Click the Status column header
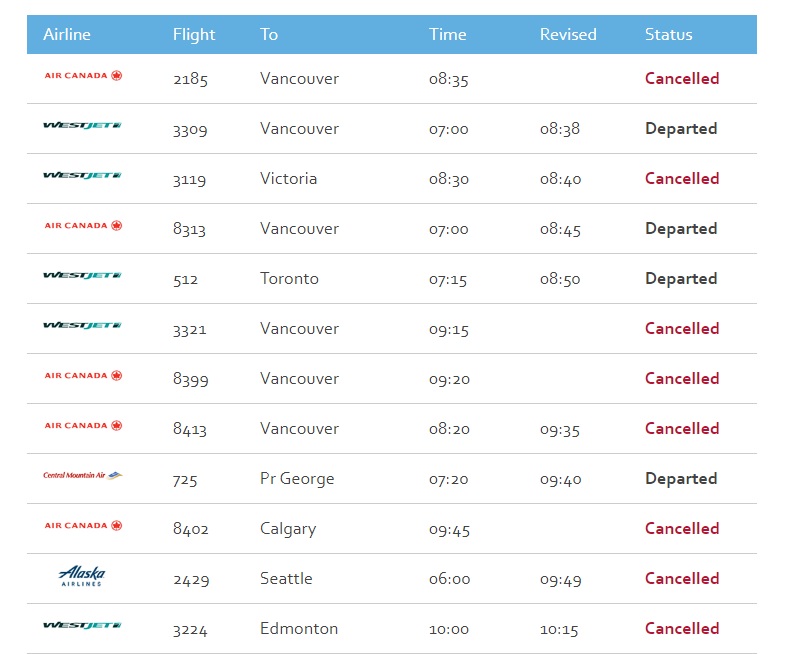 (669, 34)
